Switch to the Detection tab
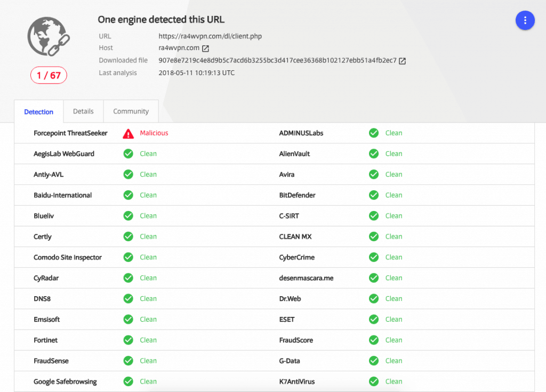The height and width of the screenshot is (392, 546). [x=38, y=112]
